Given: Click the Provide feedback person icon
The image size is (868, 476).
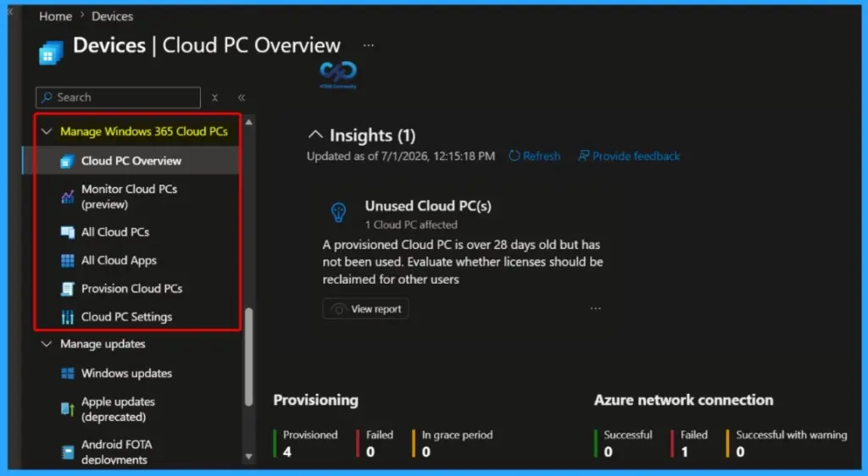Looking at the screenshot, I should pyautogui.click(x=583, y=156).
